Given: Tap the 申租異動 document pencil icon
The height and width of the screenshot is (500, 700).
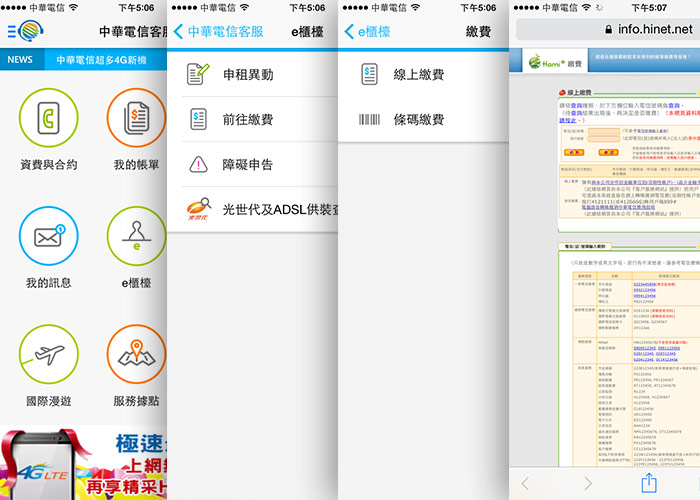Looking at the screenshot, I should pyautogui.click(x=198, y=74).
